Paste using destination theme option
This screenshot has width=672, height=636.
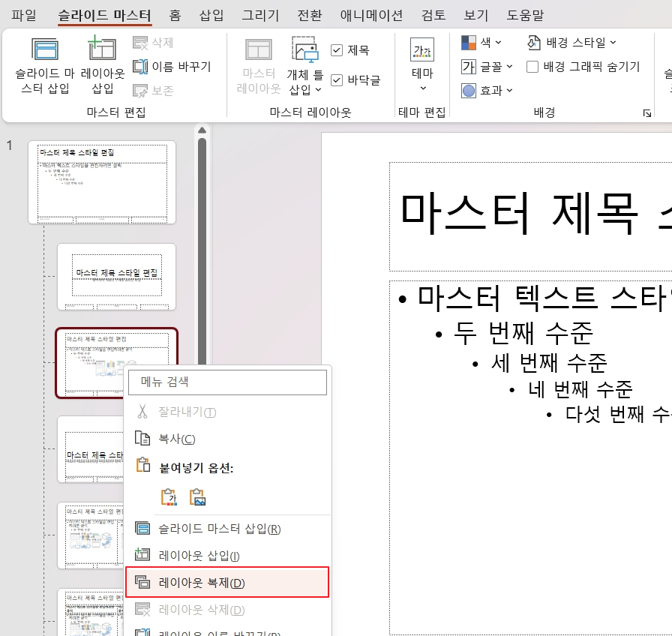(x=169, y=497)
